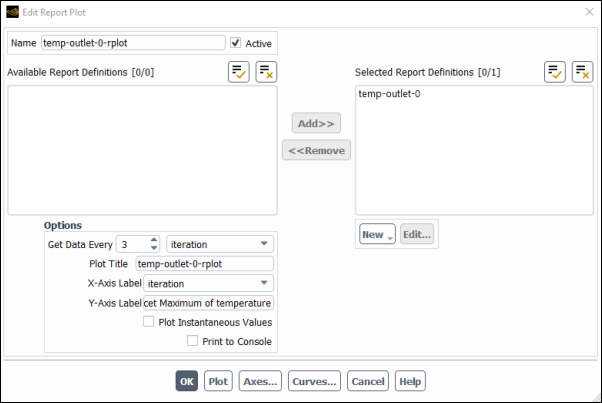Select temp-outlet-0 in Selected Report Definitions

(389, 94)
